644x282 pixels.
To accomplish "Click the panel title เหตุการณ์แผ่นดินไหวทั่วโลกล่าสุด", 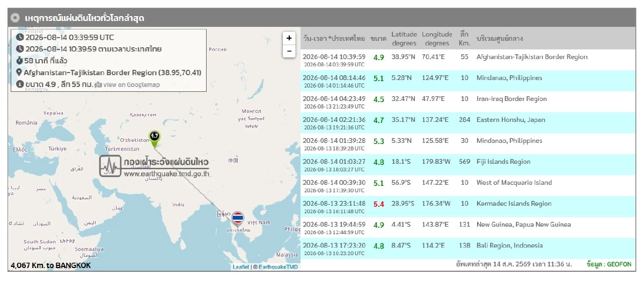I will coord(84,18).
